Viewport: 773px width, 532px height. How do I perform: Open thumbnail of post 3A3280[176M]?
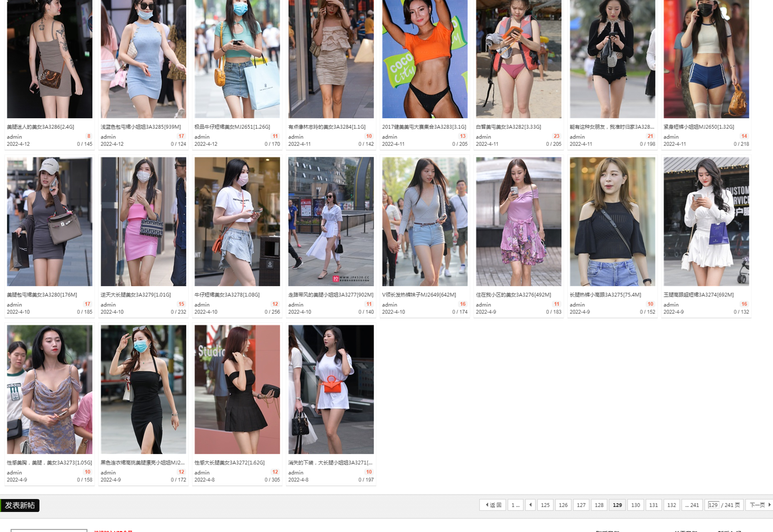click(x=50, y=222)
